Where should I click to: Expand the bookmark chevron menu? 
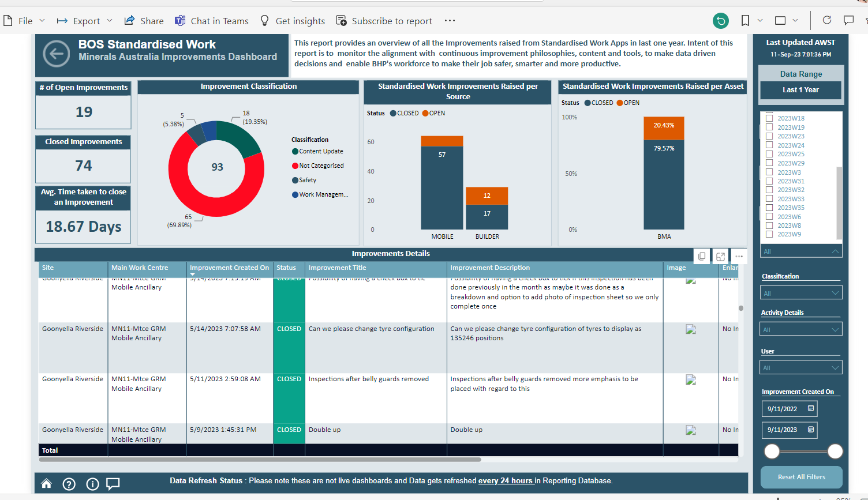click(x=760, y=21)
